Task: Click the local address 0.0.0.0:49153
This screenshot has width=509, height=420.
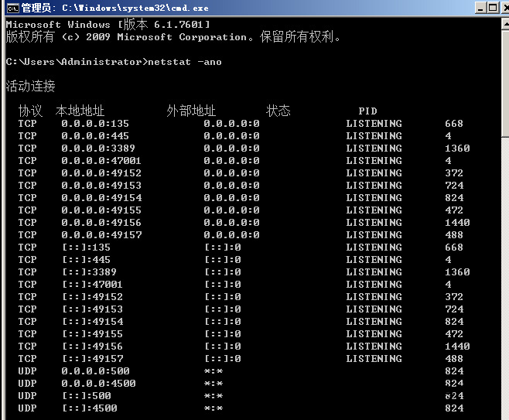Action: coord(101,186)
